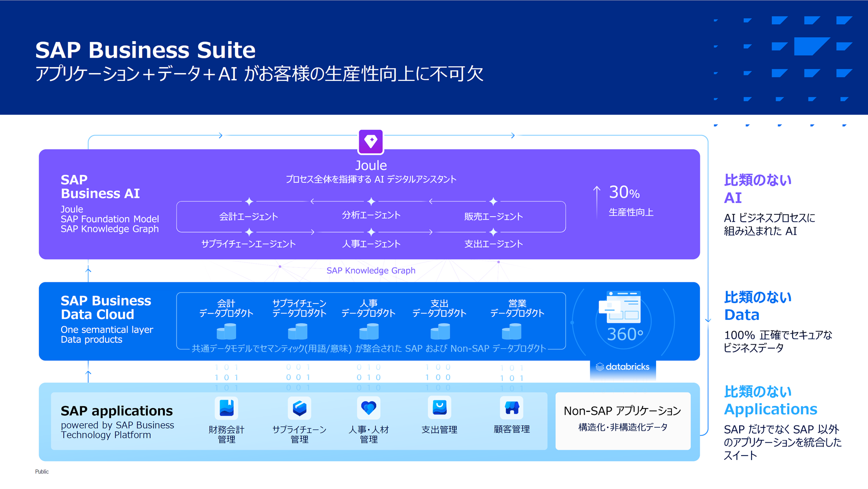Click the 顧客管理 storefront icon
This screenshot has width=868, height=489.
tap(512, 408)
